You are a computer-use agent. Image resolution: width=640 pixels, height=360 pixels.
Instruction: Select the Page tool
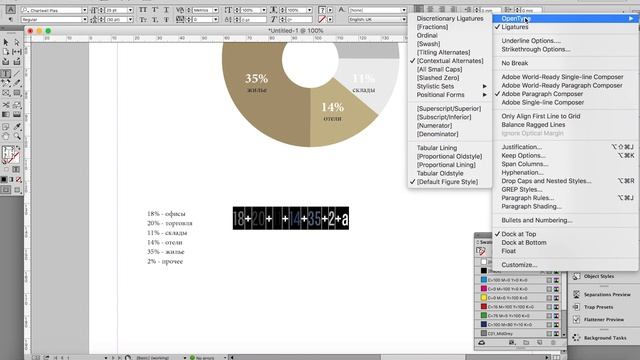(6, 52)
